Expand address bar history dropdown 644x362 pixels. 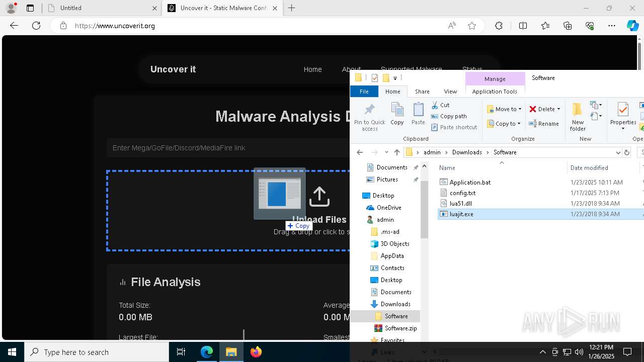click(618, 152)
